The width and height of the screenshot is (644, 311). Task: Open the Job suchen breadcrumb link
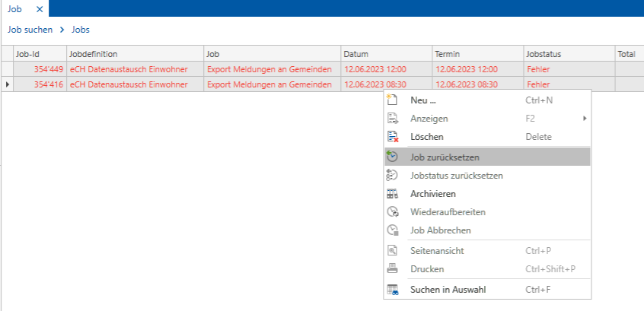[30, 30]
